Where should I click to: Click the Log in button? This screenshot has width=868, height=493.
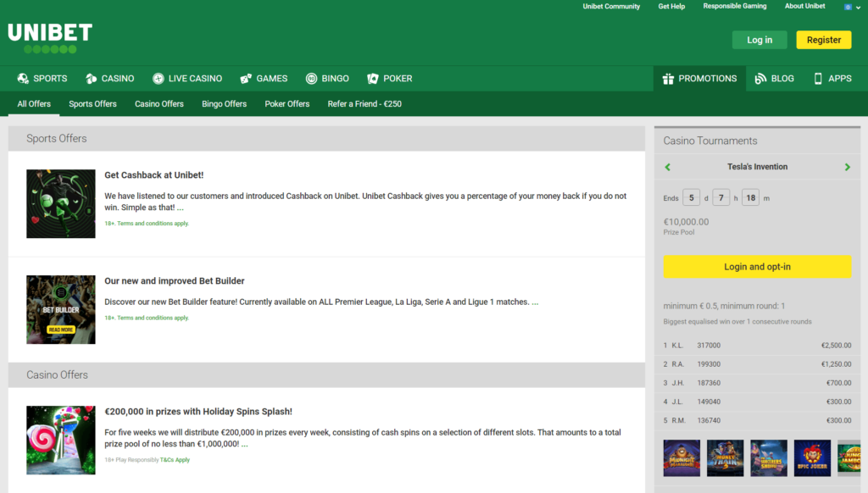pyautogui.click(x=759, y=40)
